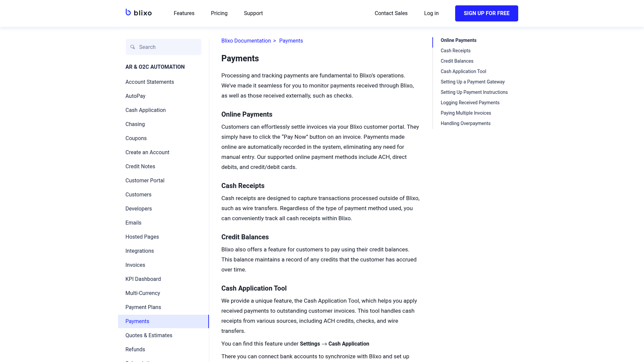Viewport: 644px width, 362px height.
Task: Select KPI Dashboard in the sidebar
Action: 143,279
